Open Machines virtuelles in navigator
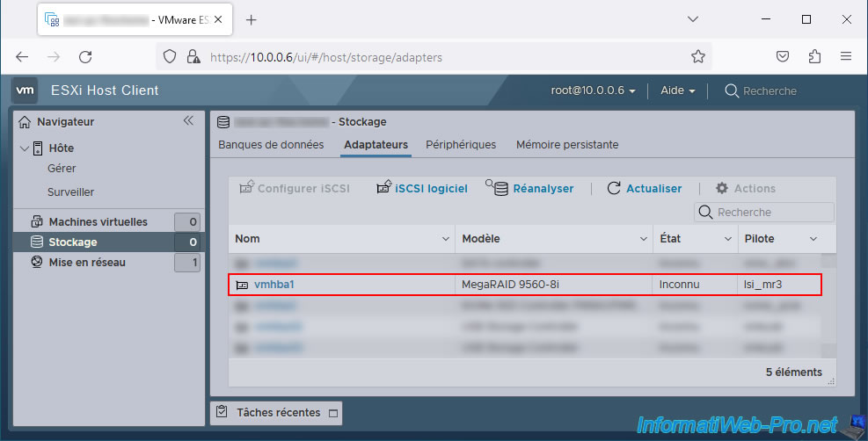This screenshot has width=868, height=441. click(x=98, y=222)
